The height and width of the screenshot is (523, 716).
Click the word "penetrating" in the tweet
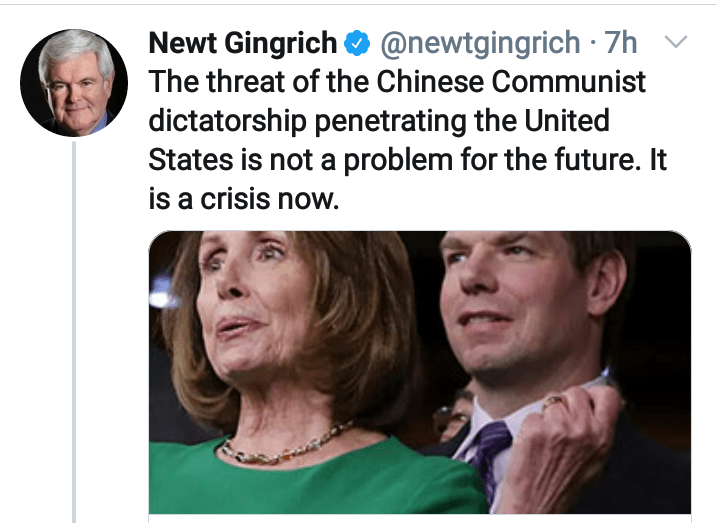coord(390,122)
